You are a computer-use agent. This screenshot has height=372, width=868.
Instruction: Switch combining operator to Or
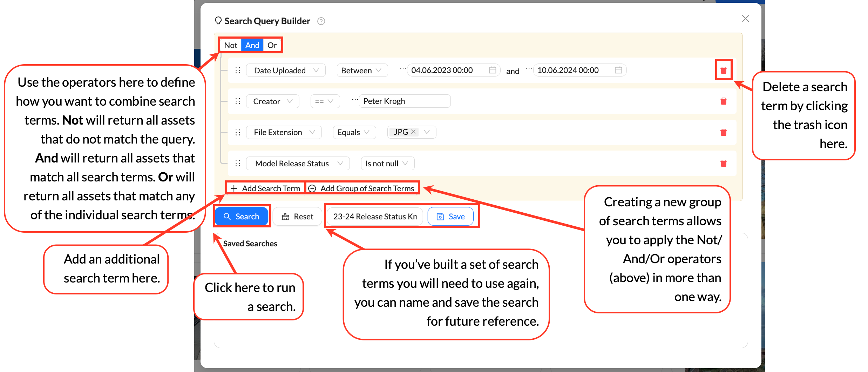(x=272, y=45)
